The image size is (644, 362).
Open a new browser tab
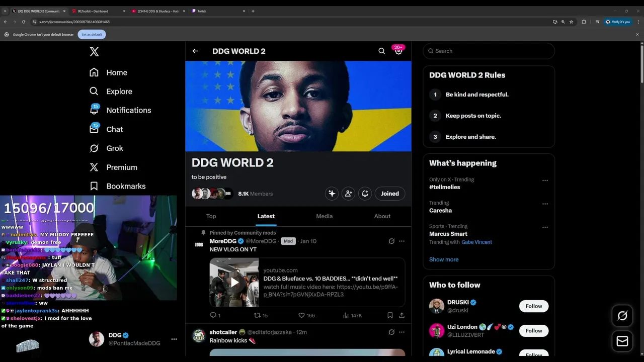point(253,11)
